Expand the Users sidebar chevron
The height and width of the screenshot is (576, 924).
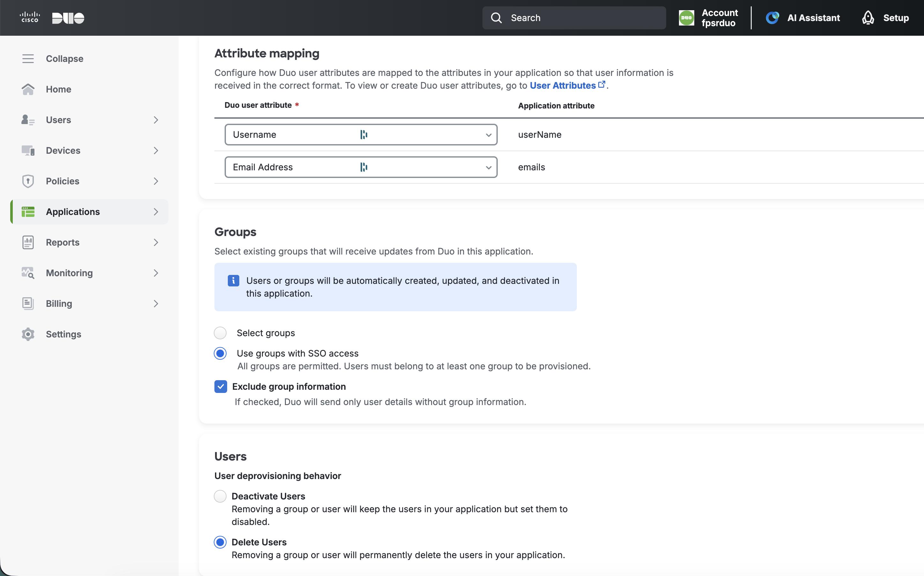click(156, 120)
